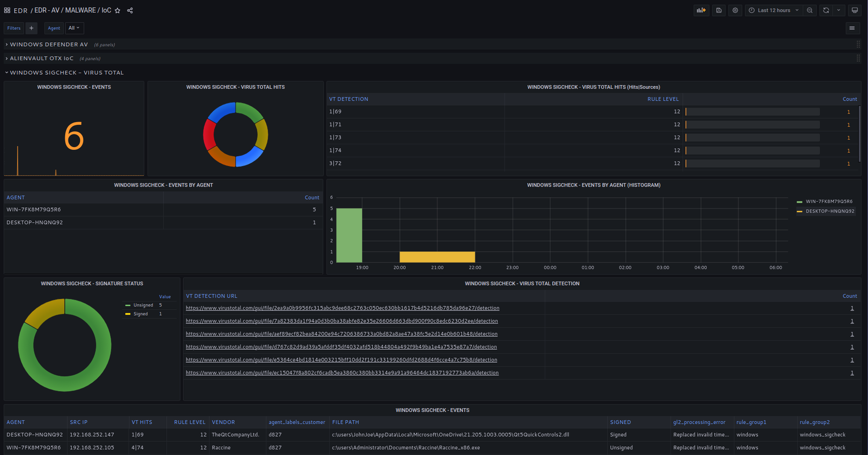Viewport: 868px width, 455px height.
Task: Cycle view mode with the monitor icon
Action: (854, 10)
